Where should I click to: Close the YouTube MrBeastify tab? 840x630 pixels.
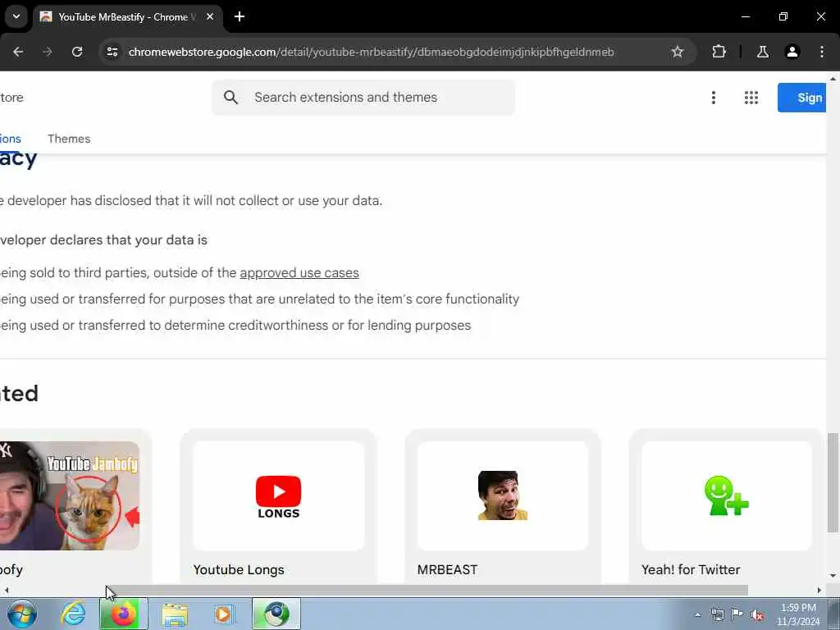coord(210,17)
